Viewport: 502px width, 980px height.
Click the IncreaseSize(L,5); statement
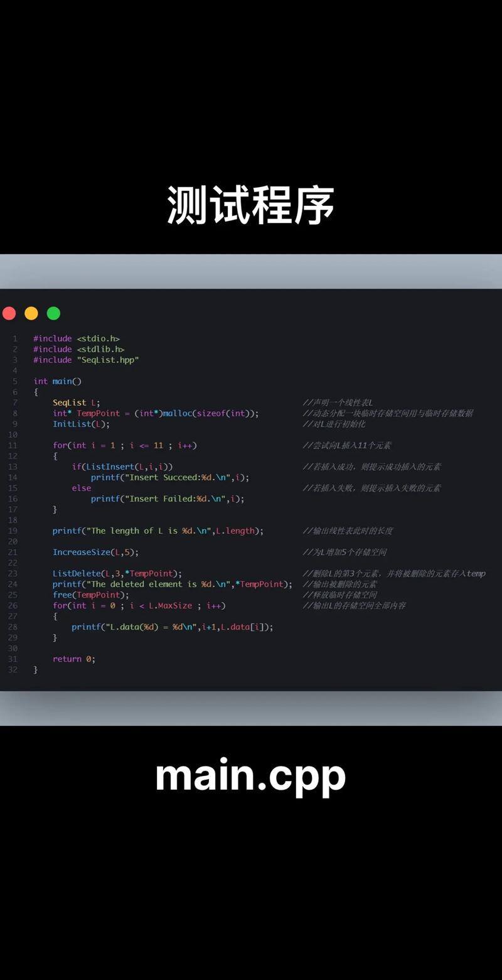click(95, 552)
